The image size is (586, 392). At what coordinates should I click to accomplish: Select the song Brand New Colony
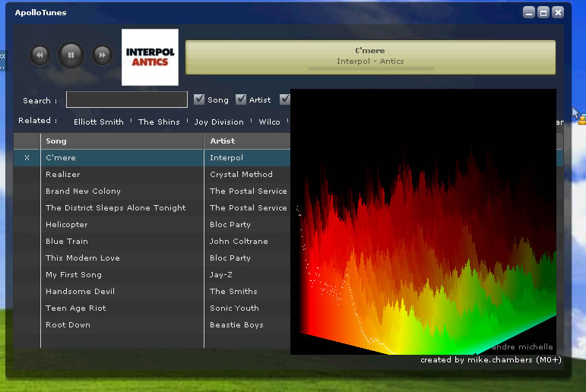pos(83,191)
